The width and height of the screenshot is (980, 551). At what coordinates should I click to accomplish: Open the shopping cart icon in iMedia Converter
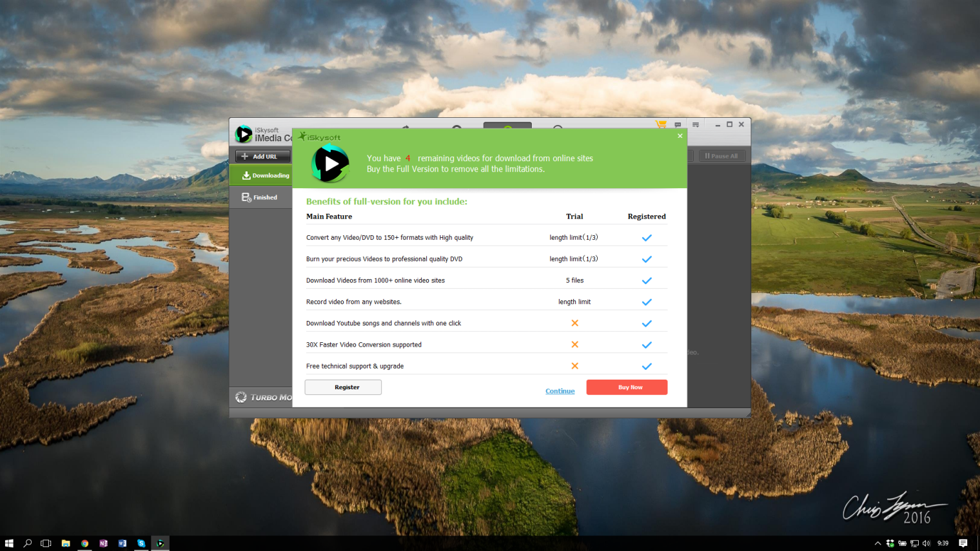coord(661,124)
